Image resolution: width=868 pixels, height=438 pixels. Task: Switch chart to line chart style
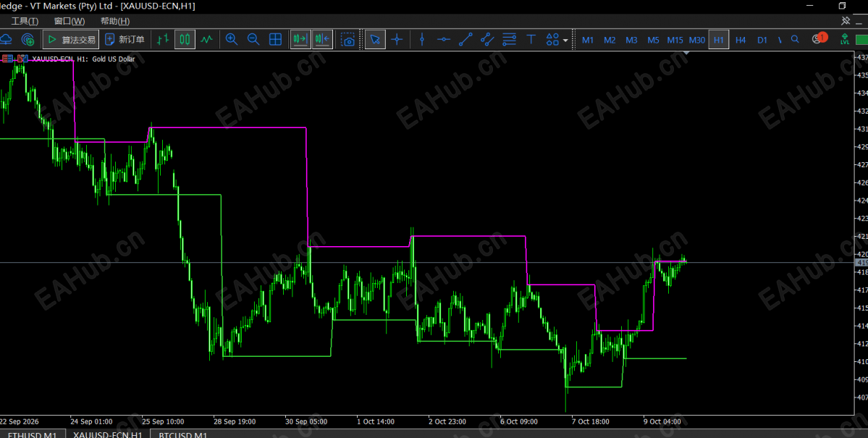tap(206, 39)
